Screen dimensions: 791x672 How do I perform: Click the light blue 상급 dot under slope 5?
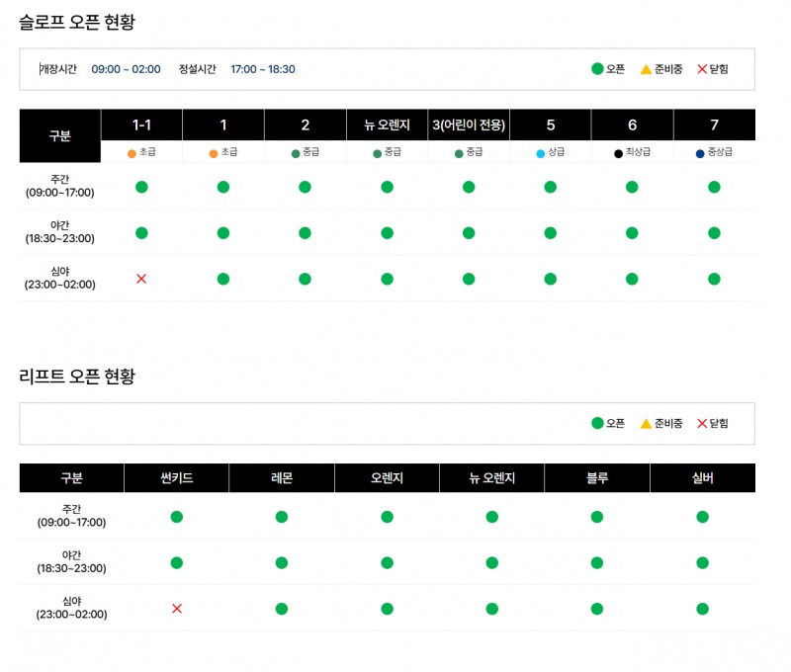tap(540, 153)
